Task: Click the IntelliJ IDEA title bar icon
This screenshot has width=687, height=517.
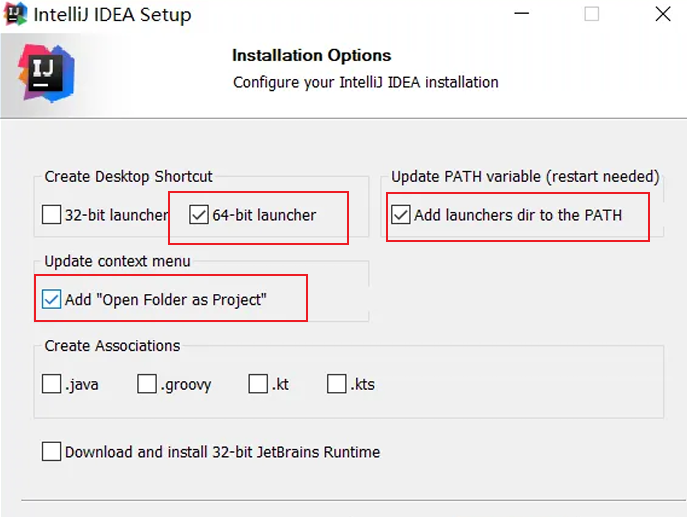Action: 15,14
